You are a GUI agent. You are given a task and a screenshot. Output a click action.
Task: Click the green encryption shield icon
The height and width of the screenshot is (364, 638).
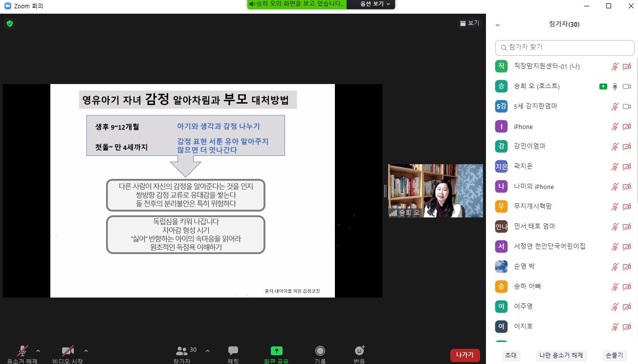click(9, 23)
